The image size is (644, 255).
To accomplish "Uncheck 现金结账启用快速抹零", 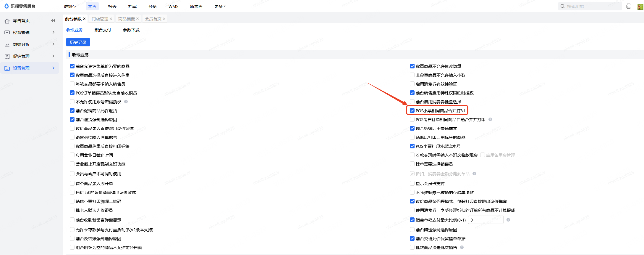I will pyautogui.click(x=412, y=128).
